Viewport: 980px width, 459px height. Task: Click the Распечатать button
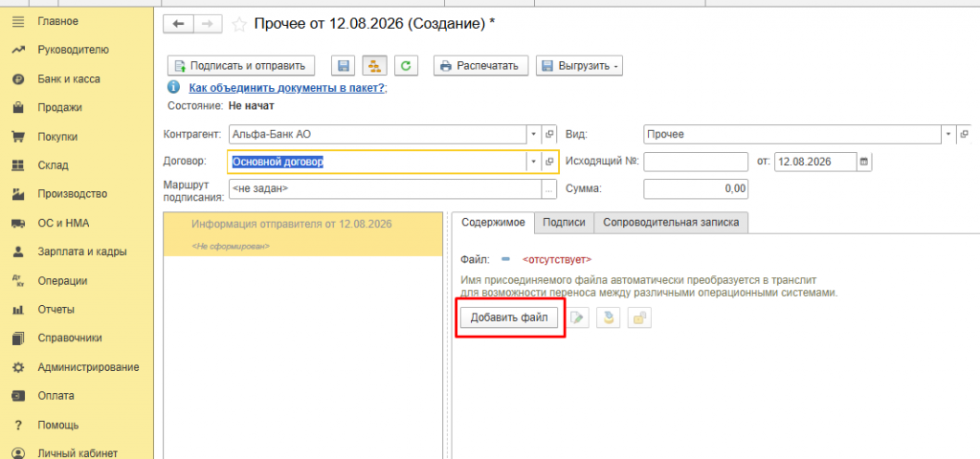pyautogui.click(x=481, y=66)
